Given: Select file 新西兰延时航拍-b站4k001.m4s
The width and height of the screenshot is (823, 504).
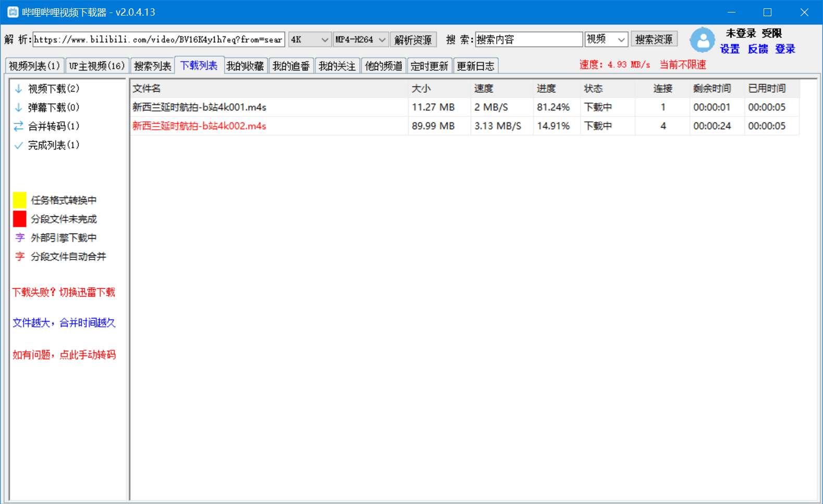Looking at the screenshot, I should coord(199,107).
